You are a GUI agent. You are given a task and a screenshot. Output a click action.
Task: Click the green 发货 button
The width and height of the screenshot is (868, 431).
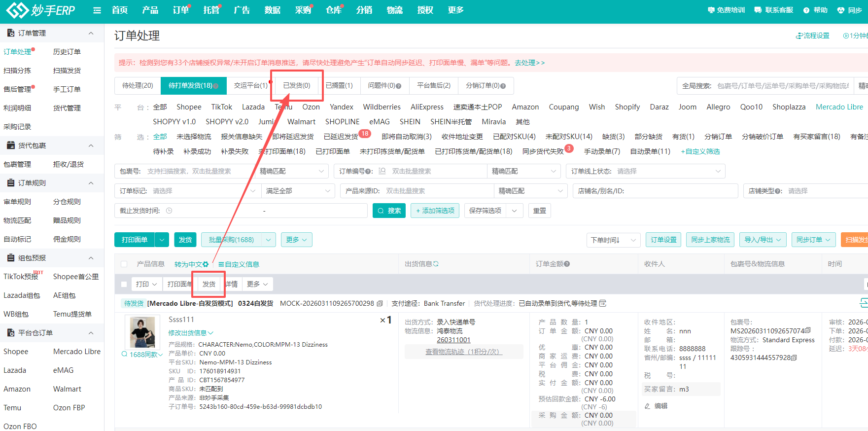(185, 240)
